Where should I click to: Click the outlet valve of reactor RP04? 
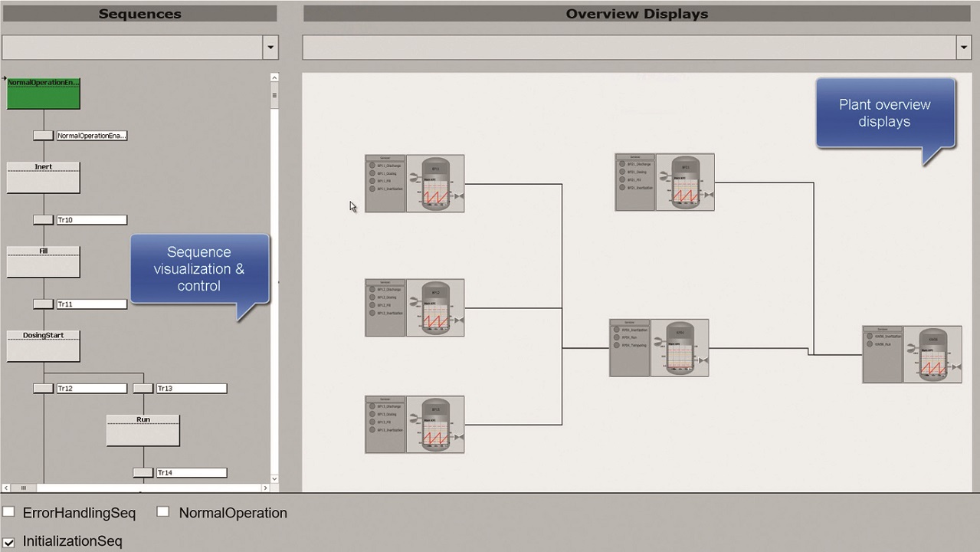(x=703, y=360)
